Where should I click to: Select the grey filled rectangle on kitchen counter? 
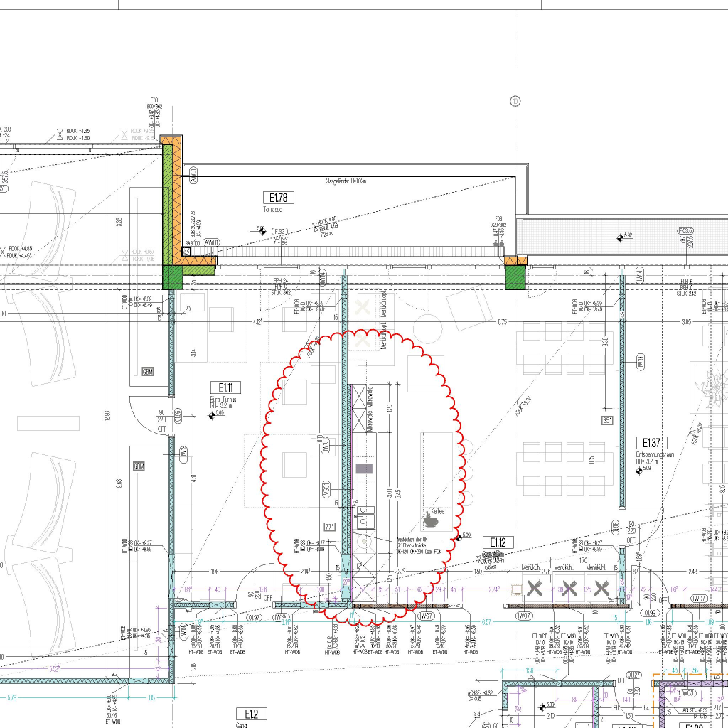pos(364,469)
